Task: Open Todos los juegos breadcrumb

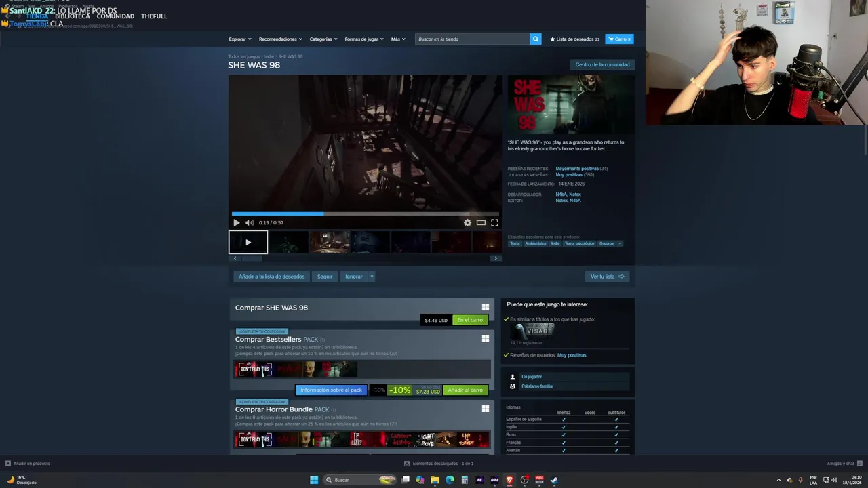Action: click(243, 56)
